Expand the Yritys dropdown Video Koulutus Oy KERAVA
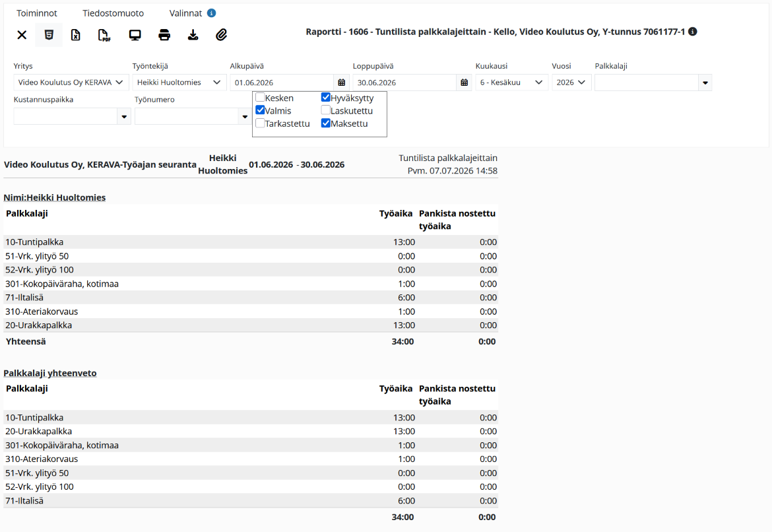The image size is (772, 532). coord(71,83)
